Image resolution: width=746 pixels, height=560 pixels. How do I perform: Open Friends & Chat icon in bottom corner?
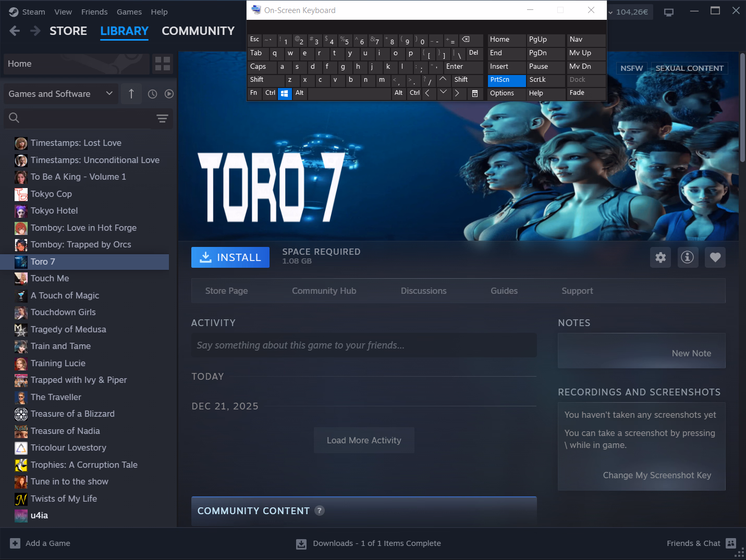point(731,543)
